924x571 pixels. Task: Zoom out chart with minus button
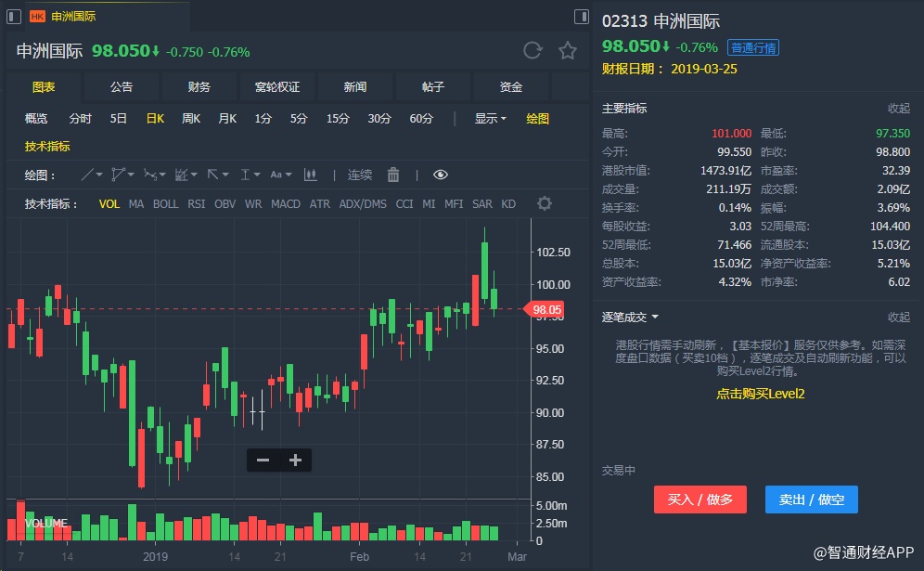pyautogui.click(x=263, y=460)
